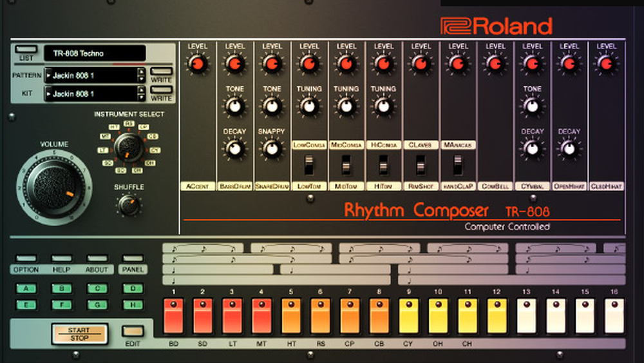Screen dimensions: 644x363
Task: Select CB label around Instrument Select dial
Action: pyautogui.click(x=153, y=136)
